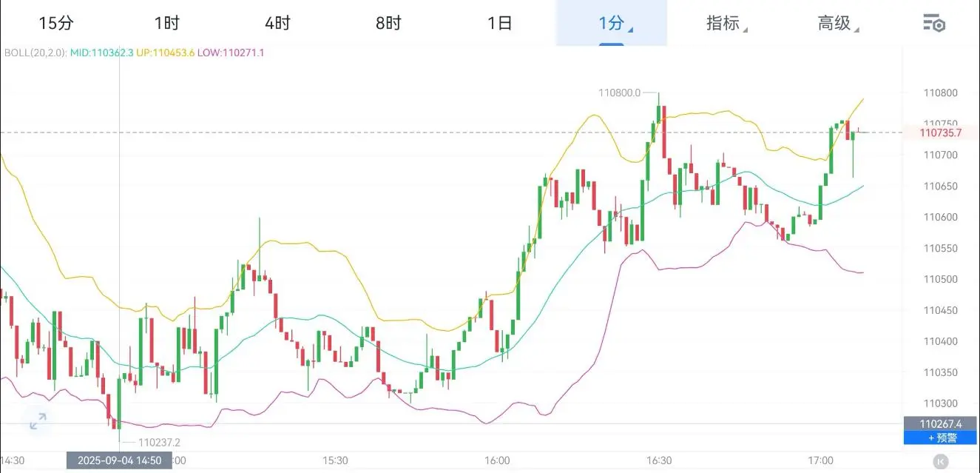Click the fullscreen expand arrows icon

coord(37,422)
